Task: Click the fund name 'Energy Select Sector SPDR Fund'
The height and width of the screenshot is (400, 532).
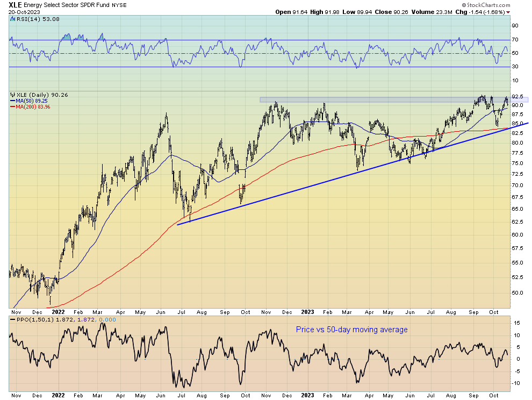Action: 67,5
